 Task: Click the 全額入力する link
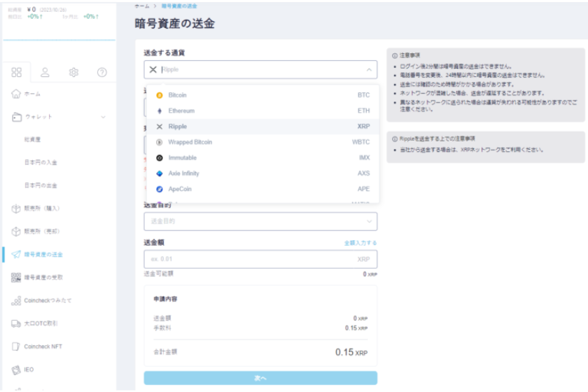[x=360, y=243]
